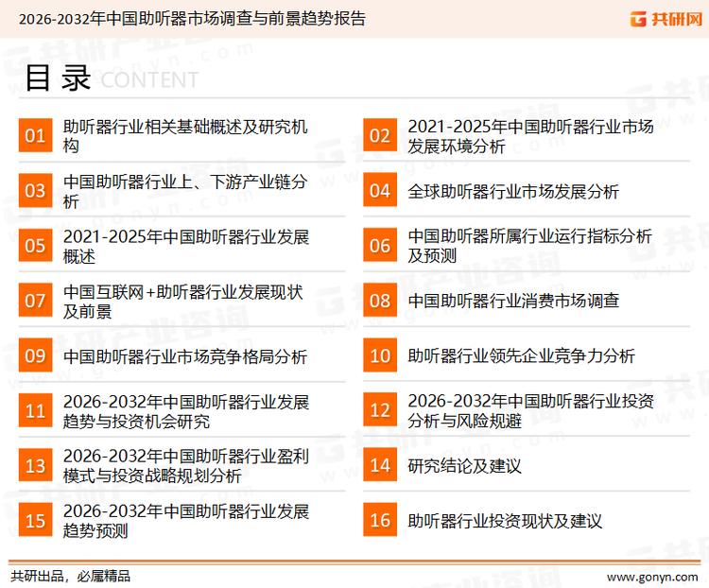
Task: Click the 共研网 logo icon
Action: pos(638,19)
